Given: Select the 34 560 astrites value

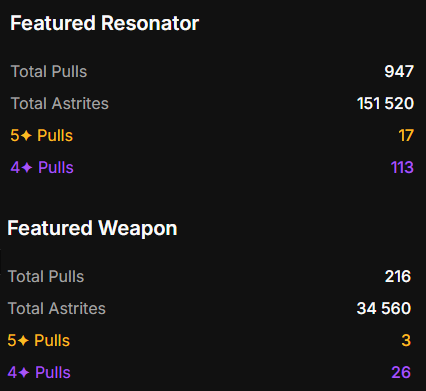Looking at the screenshot, I should click(384, 308).
